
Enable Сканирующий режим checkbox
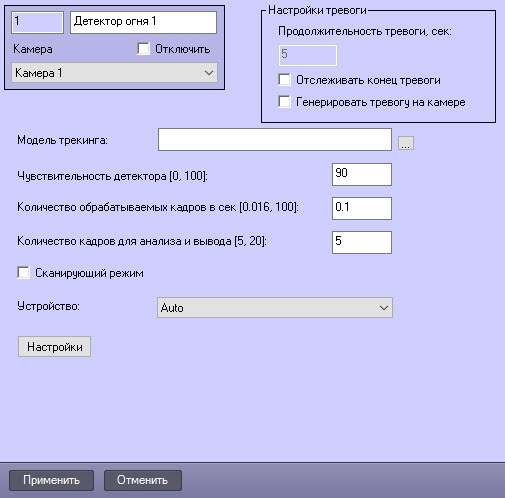23,273
